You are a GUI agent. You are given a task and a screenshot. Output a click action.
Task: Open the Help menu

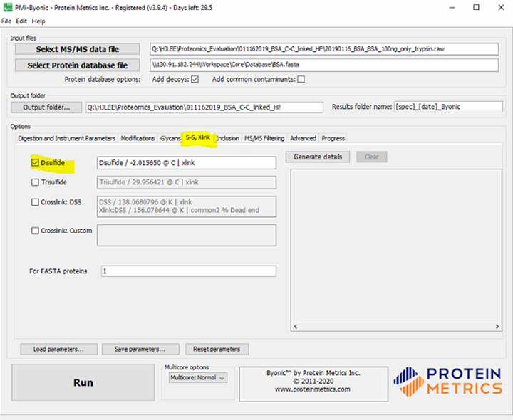click(x=38, y=21)
